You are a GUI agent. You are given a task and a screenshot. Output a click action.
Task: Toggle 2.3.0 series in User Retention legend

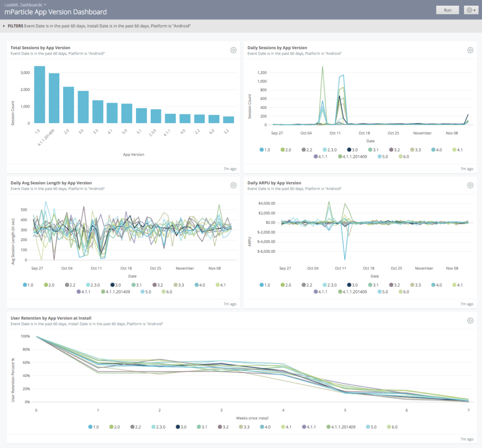coord(158,427)
